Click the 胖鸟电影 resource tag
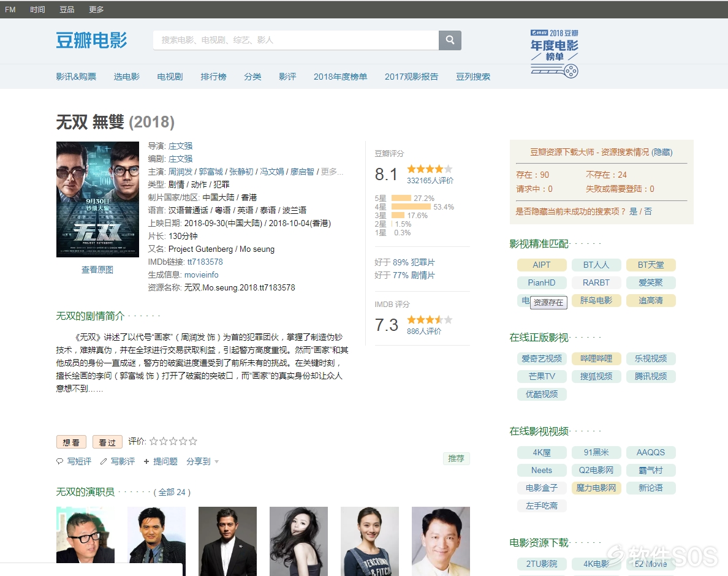 point(596,300)
